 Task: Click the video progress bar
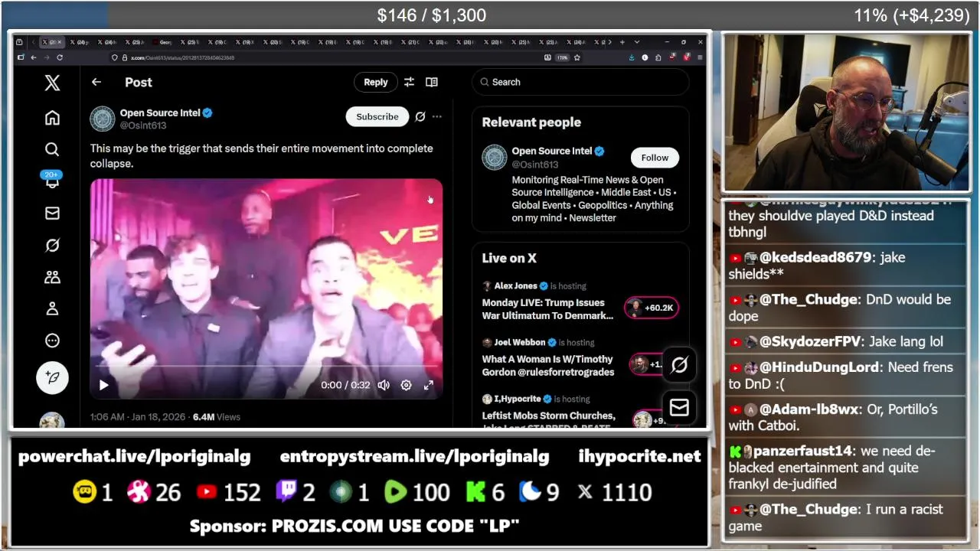tap(266, 367)
